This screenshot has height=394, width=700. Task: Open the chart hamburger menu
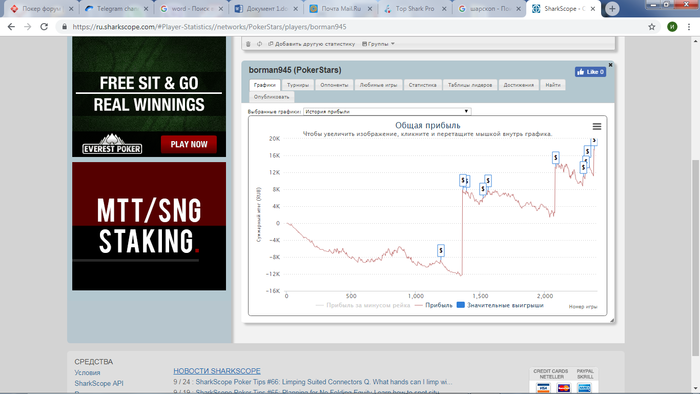coord(596,127)
